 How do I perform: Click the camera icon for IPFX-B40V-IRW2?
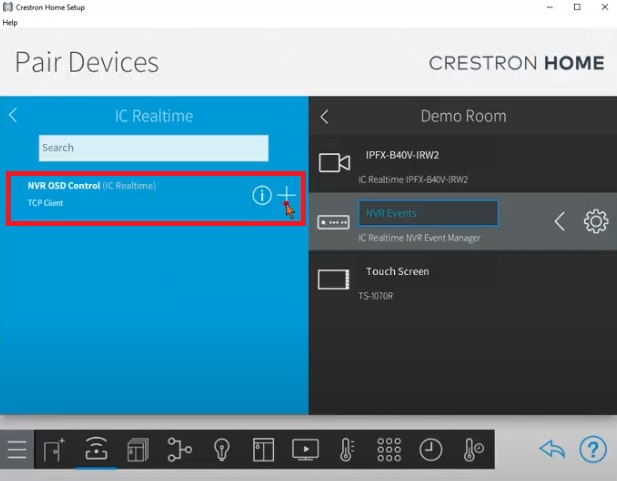(x=334, y=163)
